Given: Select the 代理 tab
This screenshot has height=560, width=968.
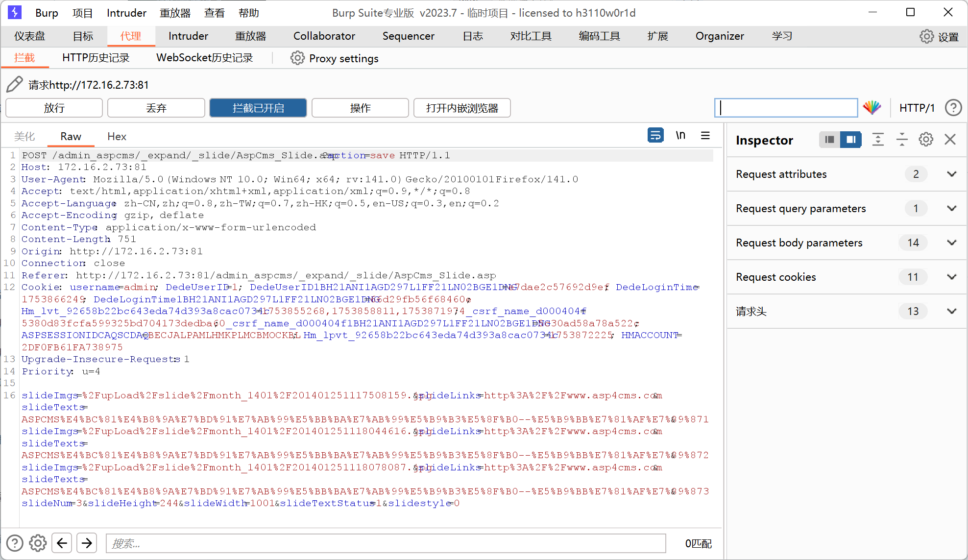Looking at the screenshot, I should (x=131, y=36).
